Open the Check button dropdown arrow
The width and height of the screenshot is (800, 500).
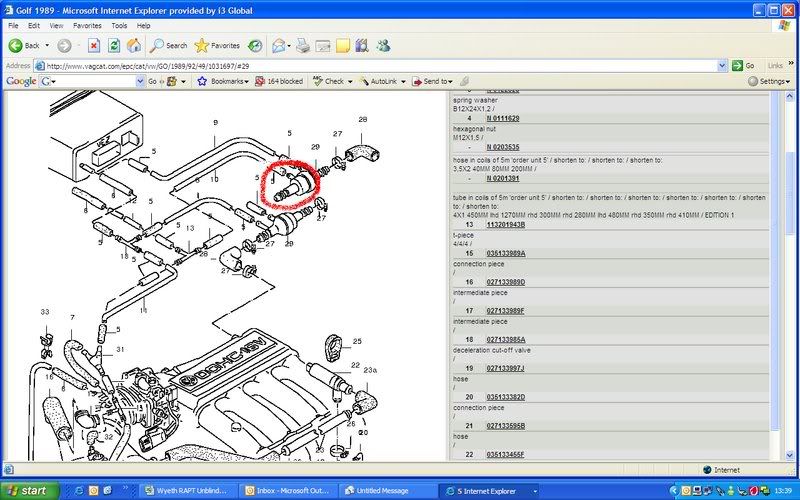tap(350, 81)
